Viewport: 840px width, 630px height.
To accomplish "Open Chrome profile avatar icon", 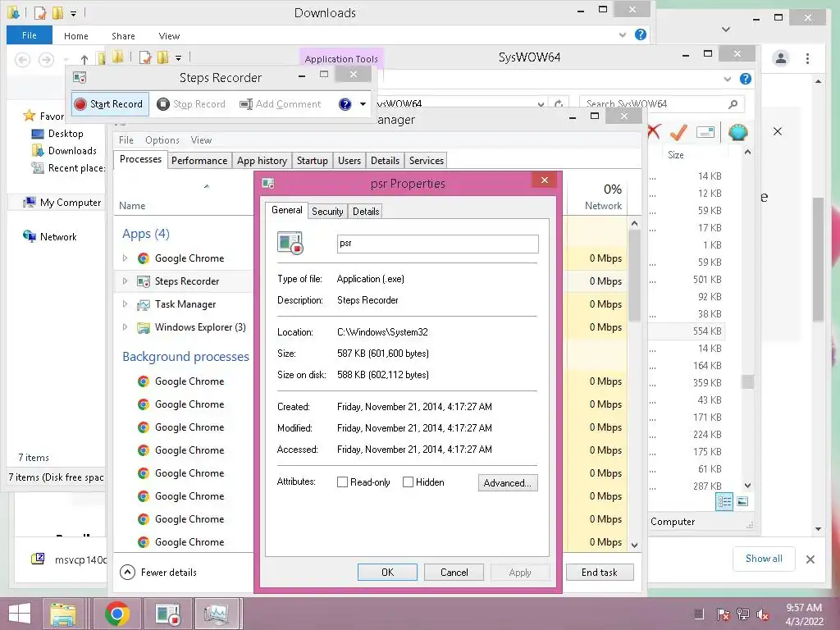I will click(781, 58).
